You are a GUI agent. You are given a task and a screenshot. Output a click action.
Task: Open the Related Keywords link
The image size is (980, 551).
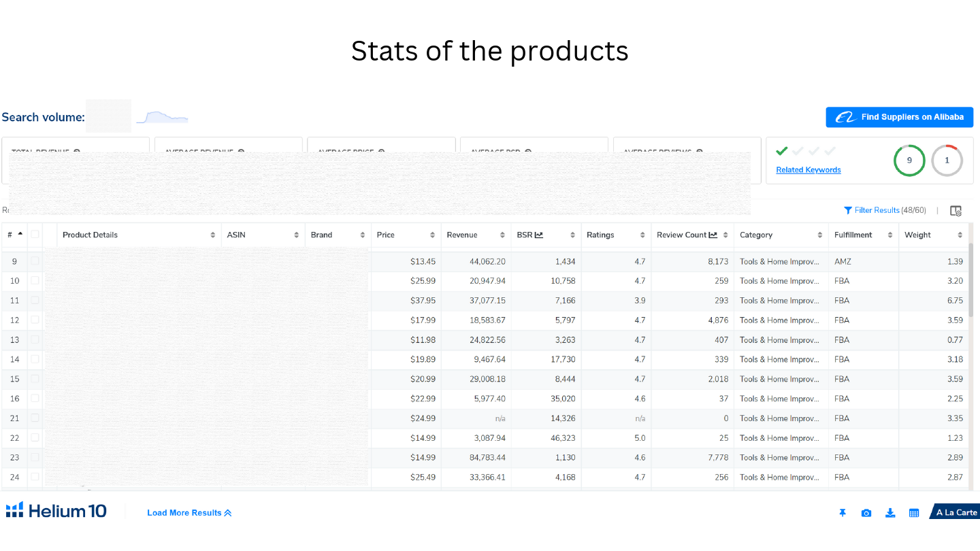tap(808, 169)
